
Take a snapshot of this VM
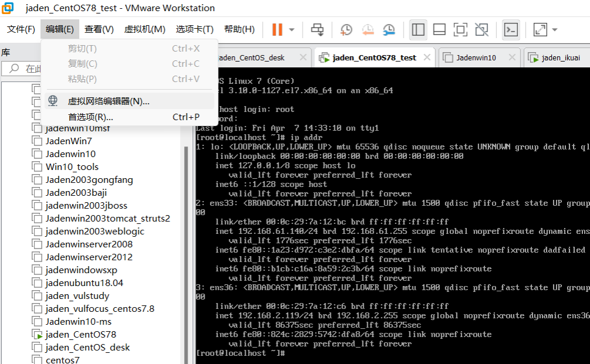click(x=346, y=29)
